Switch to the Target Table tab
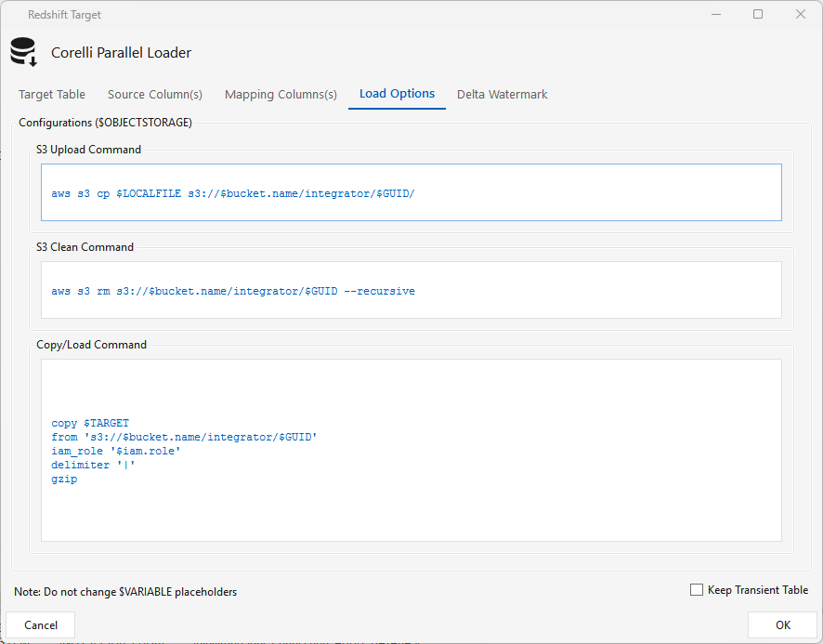The width and height of the screenshot is (823, 644). (x=52, y=95)
